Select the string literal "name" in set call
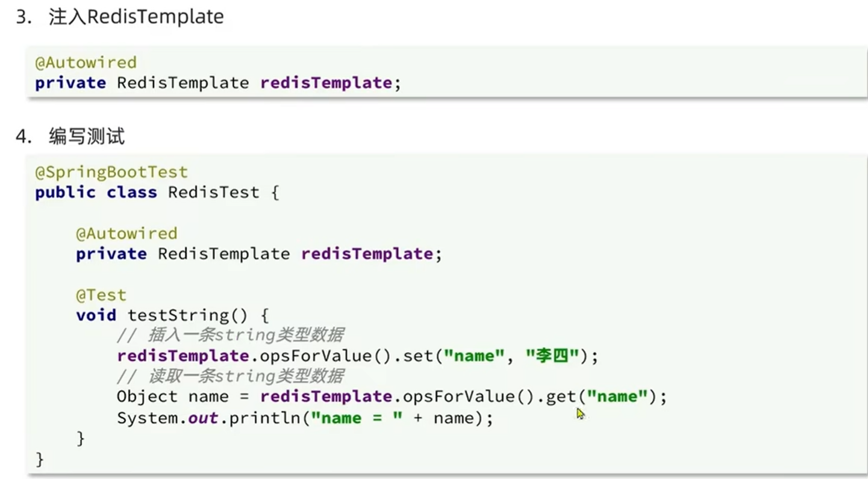Image resolution: width=868 pixels, height=479 pixels. pos(473,355)
